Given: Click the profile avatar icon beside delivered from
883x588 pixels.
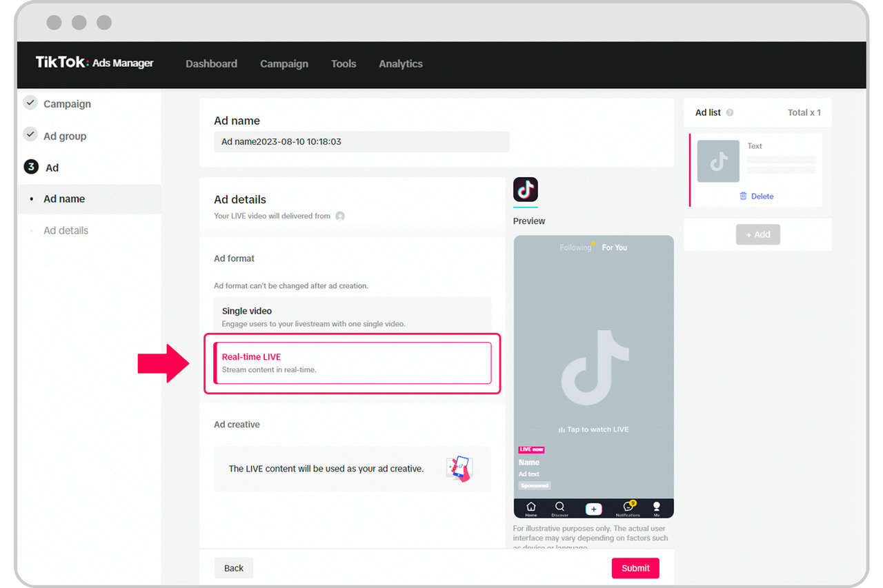Looking at the screenshot, I should click(x=340, y=216).
